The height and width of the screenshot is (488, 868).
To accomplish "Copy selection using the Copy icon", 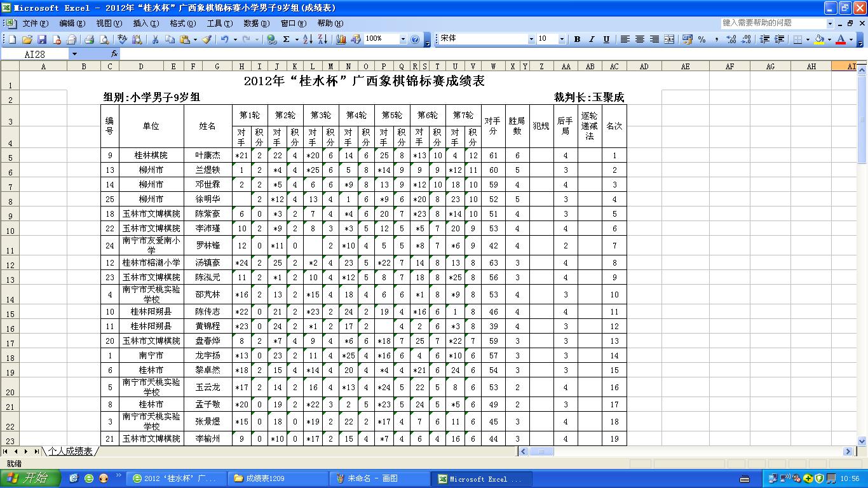I will pos(170,39).
